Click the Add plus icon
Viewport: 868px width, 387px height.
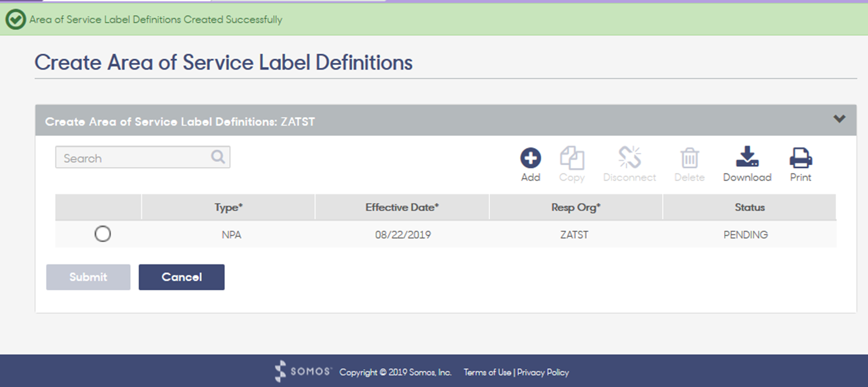point(530,158)
